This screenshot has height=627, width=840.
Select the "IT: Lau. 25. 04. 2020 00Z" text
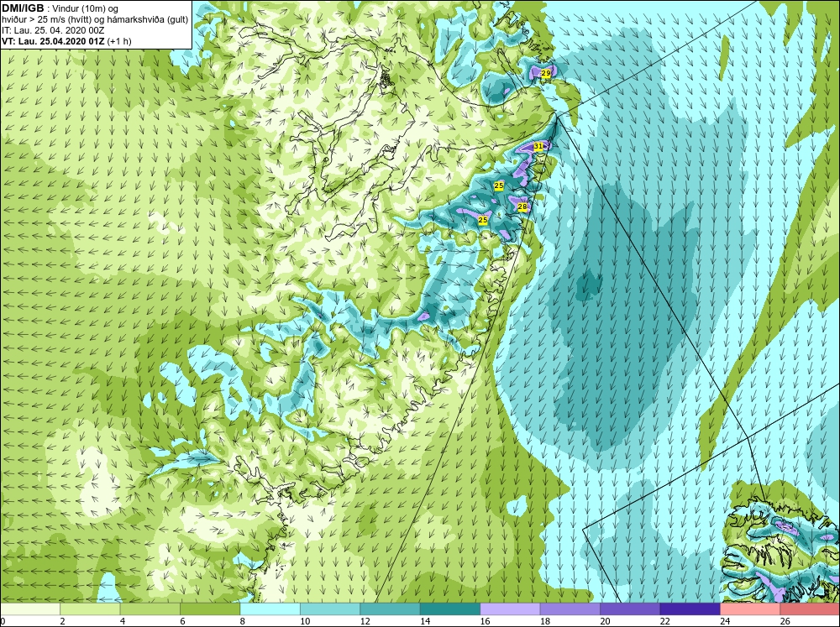pyautogui.click(x=52, y=30)
